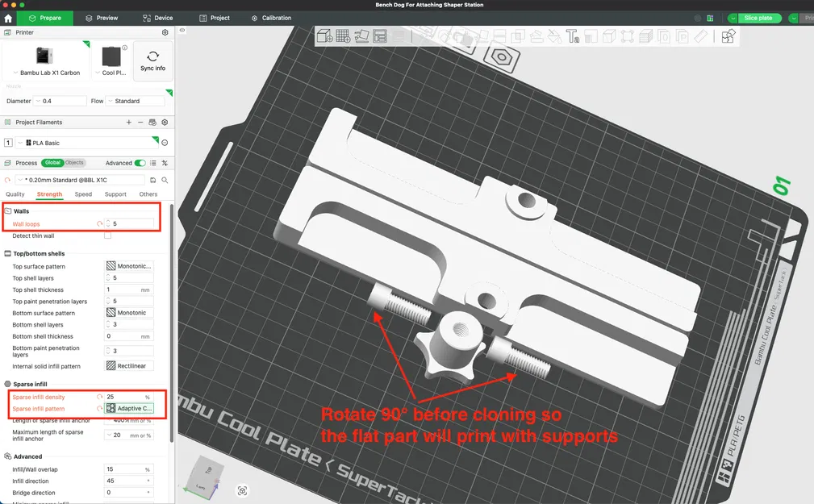Remove a filament with the minus icon

click(x=140, y=123)
